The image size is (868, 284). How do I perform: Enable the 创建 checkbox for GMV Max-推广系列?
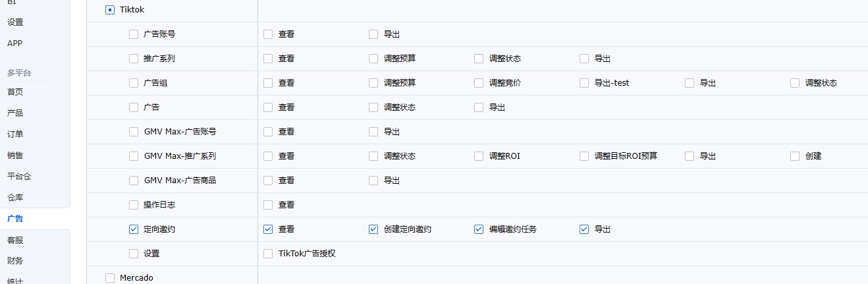(x=795, y=156)
